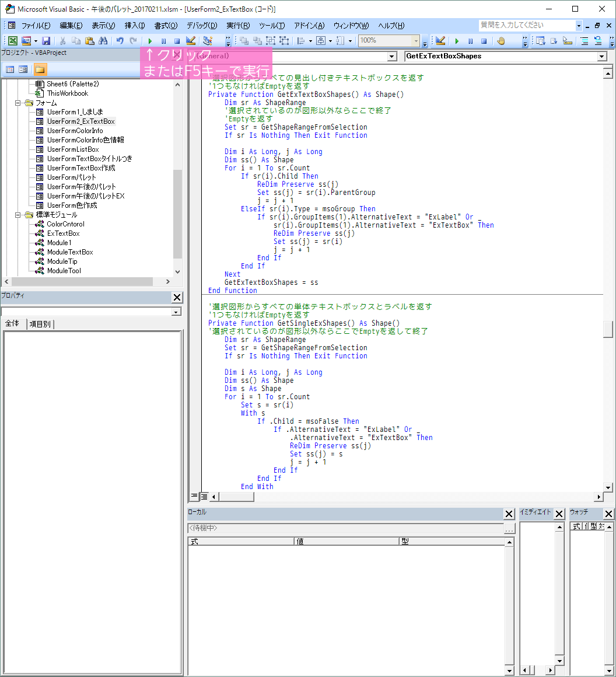Screen dimensions: 616x677
Task: Select UserForm2_ExTextBox in project tree
Action: (x=80, y=121)
